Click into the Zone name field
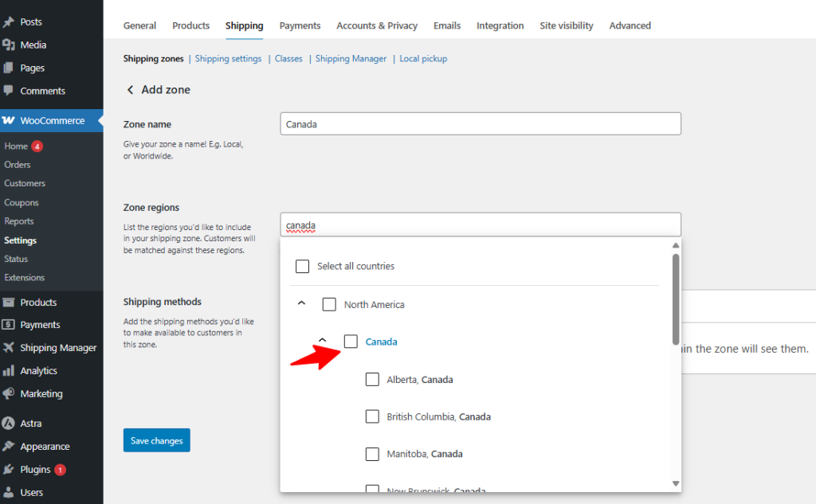 (481, 124)
